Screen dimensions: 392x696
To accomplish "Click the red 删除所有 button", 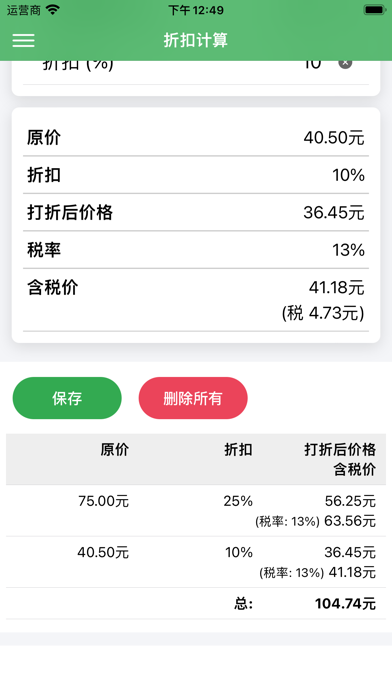I will point(193,398).
